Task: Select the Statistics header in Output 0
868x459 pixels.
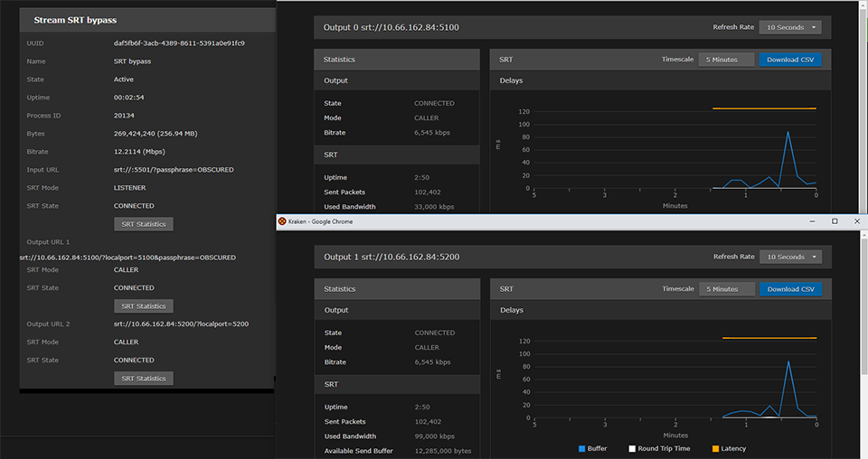Action: coord(340,60)
